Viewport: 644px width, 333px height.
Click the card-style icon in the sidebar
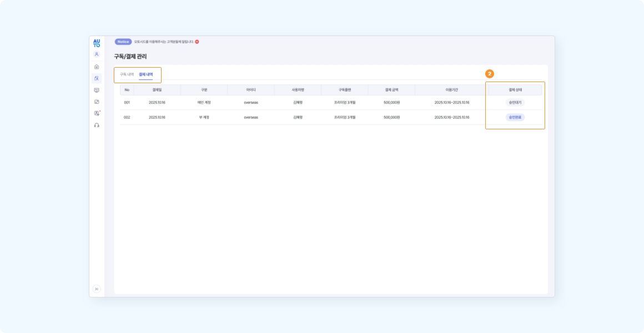tap(97, 102)
